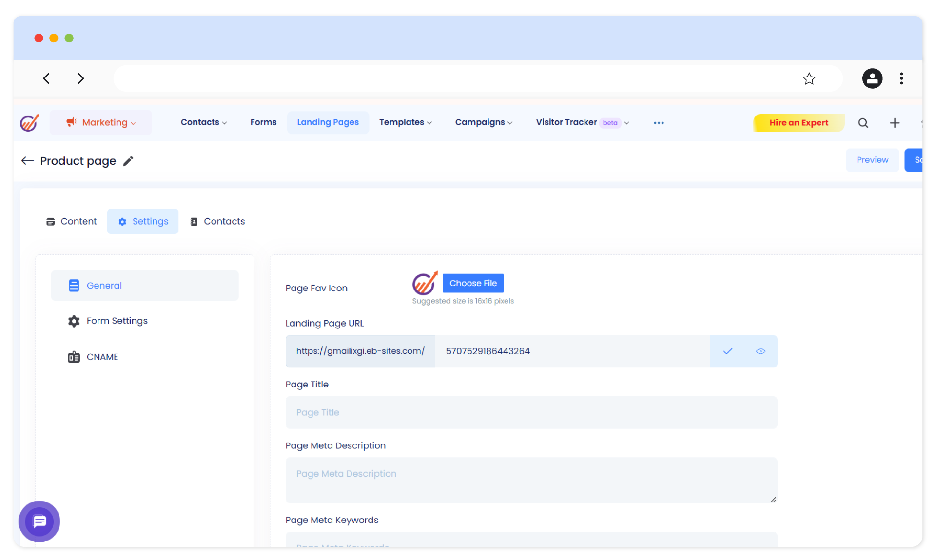The image size is (936, 560).
Task: Click the Hire an Expert button
Action: pyautogui.click(x=799, y=123)
